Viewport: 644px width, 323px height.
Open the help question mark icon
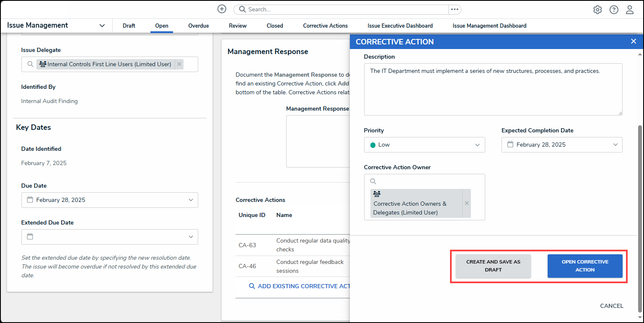pyautogui.click(x=614, y=10)
